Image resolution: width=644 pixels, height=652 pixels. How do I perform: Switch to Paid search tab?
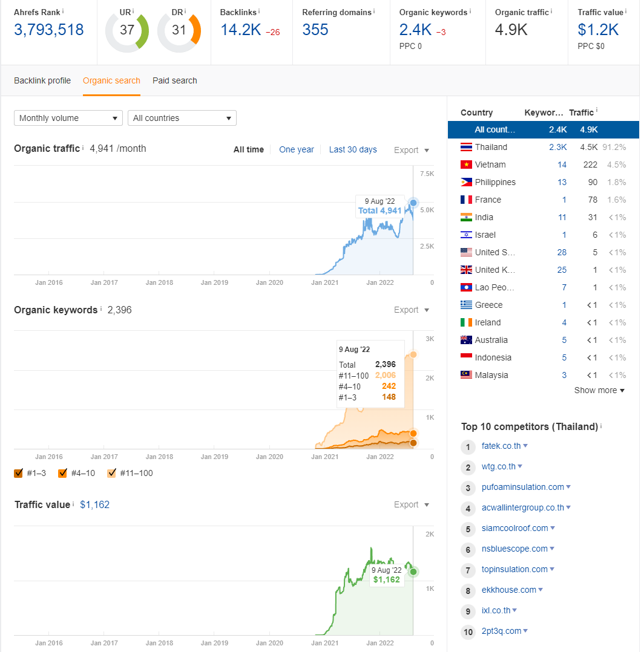click(175, 80)
